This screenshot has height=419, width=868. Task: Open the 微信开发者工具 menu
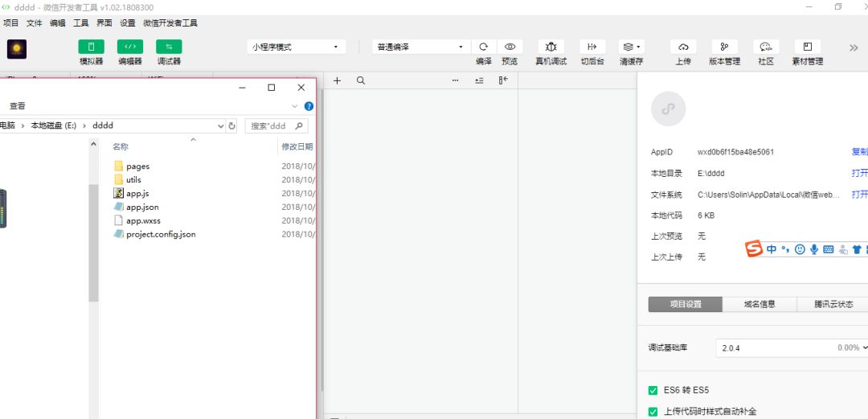coord(170,23)
